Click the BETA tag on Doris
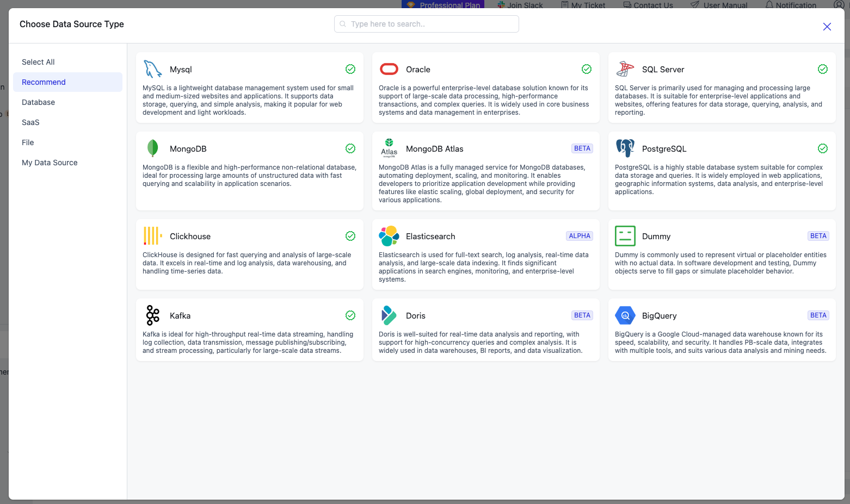 point(582,315)
